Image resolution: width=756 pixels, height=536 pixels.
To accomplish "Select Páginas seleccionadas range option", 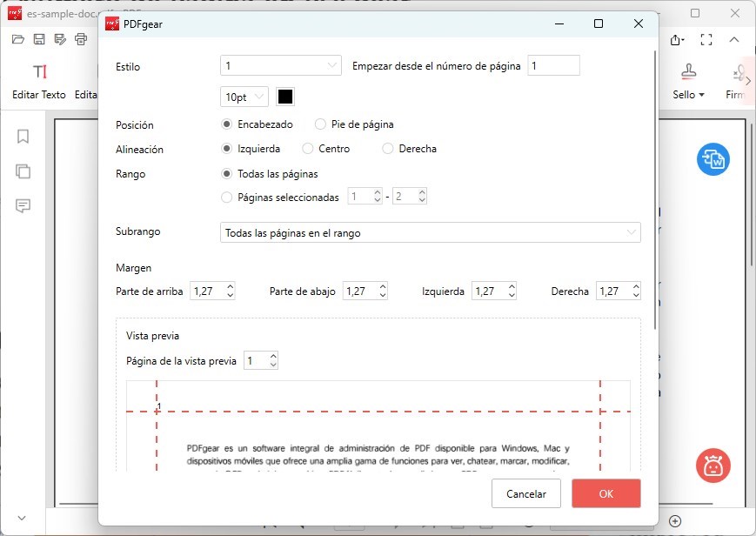I will click(x=228, y=198).
